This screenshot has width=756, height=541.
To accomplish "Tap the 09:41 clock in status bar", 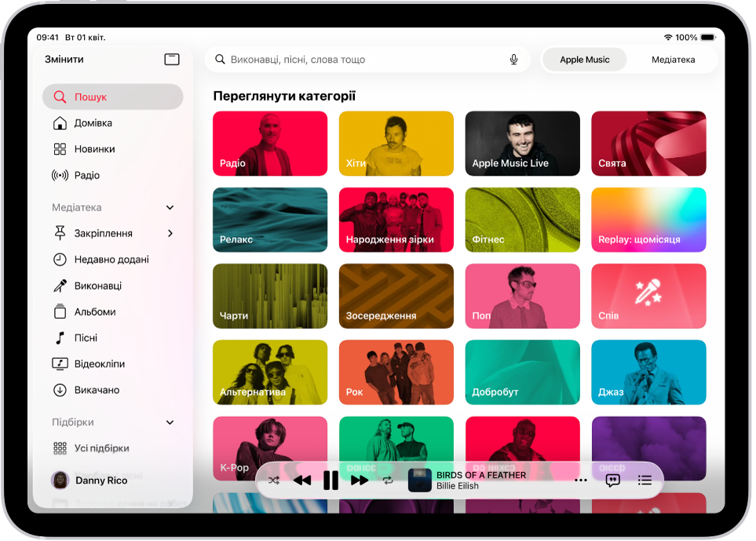I will coord(47,37).
